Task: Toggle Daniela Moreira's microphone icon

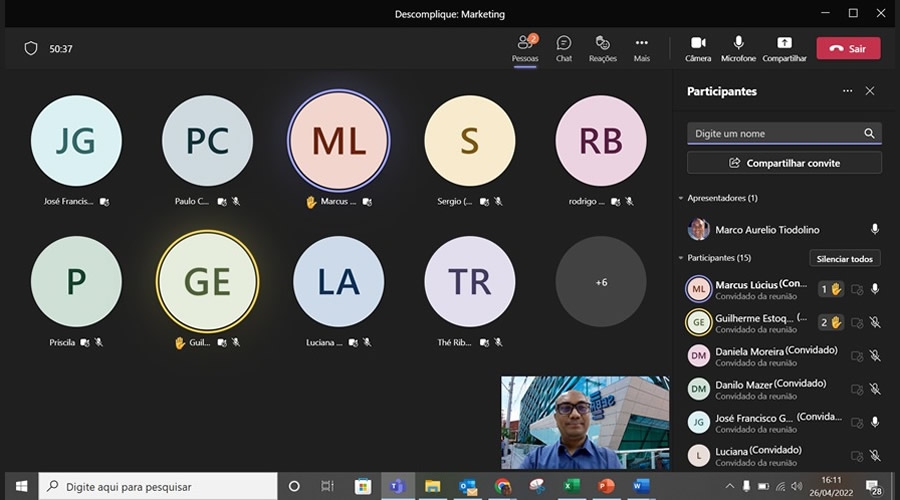Action: pos(875,355)
